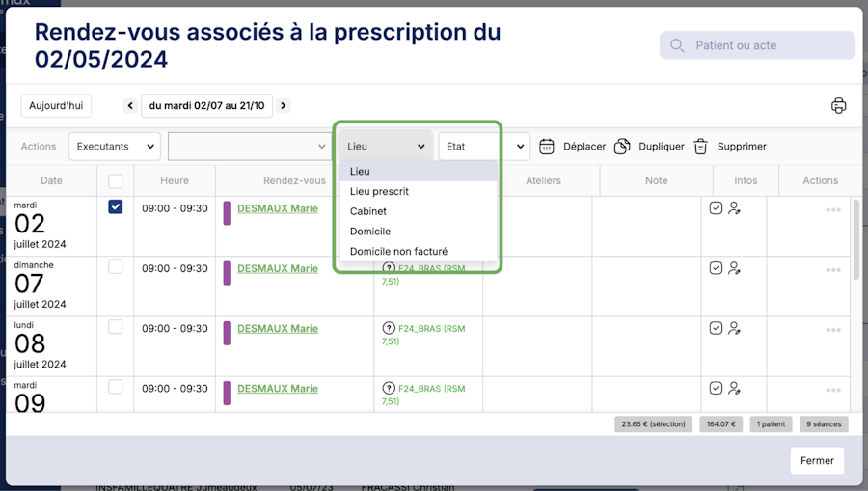Click the Dupliquer icon
Screen dimensions: 868x491
[x=622, y=147]
